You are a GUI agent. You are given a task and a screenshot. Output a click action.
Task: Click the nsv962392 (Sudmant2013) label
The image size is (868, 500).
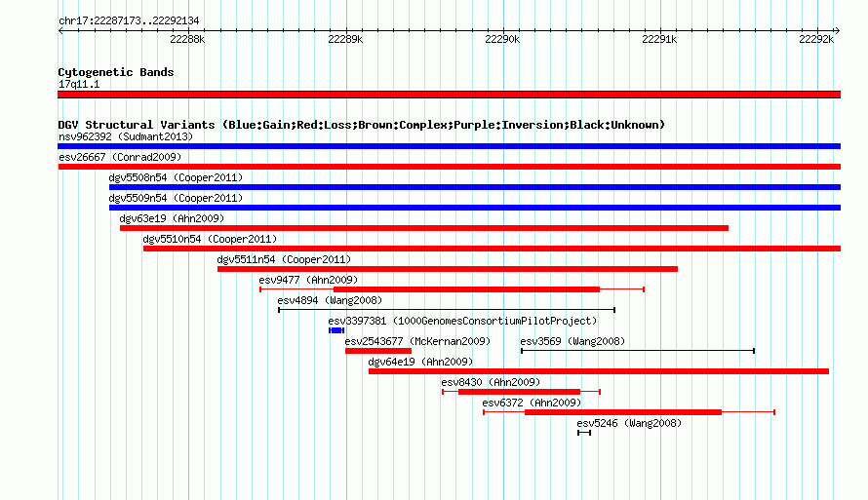126,136
